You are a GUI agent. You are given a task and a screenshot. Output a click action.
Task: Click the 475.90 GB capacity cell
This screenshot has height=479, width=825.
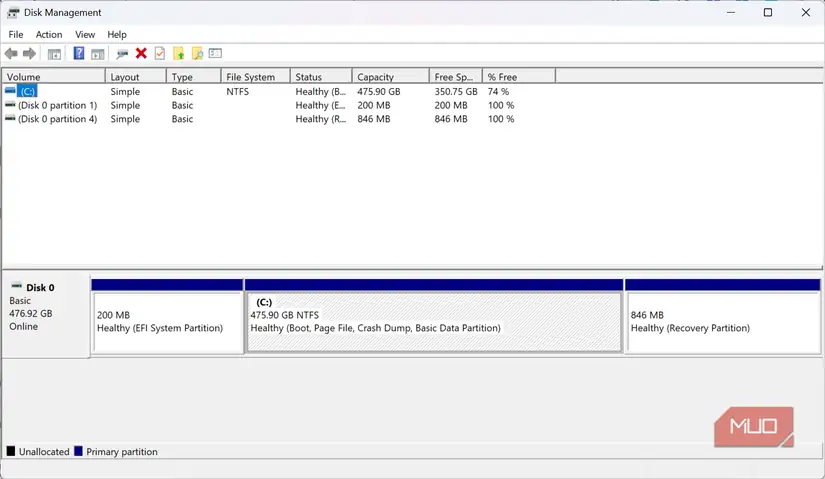[x=379, y=92]
